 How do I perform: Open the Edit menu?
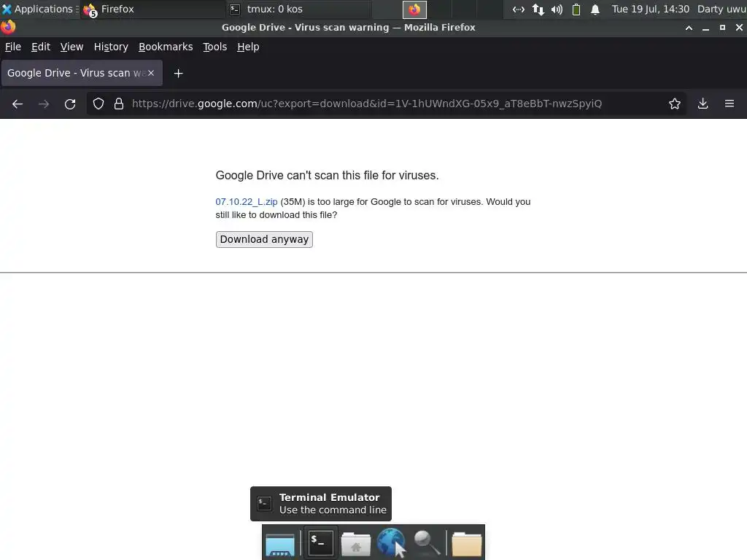click(41, 47)
